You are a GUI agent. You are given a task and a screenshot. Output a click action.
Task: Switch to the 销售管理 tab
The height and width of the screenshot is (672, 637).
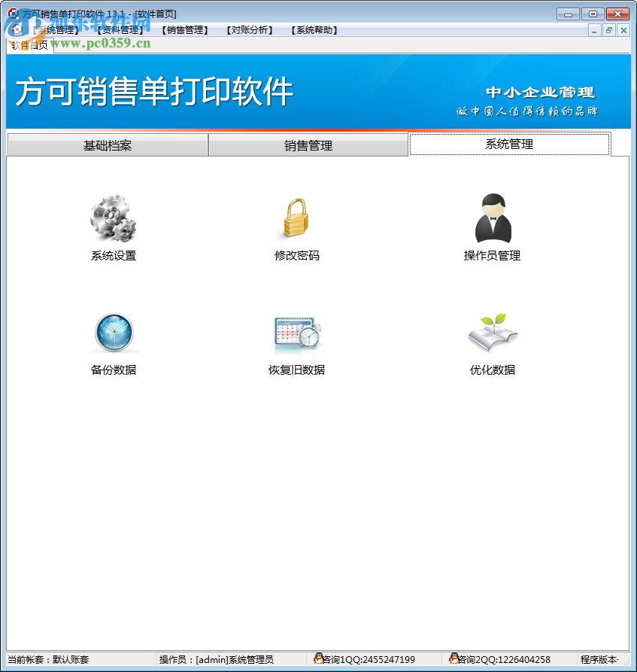click(308, 145)
